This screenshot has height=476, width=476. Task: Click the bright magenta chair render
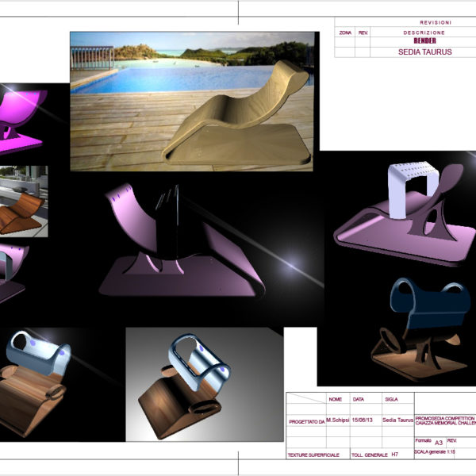(23, 121)
